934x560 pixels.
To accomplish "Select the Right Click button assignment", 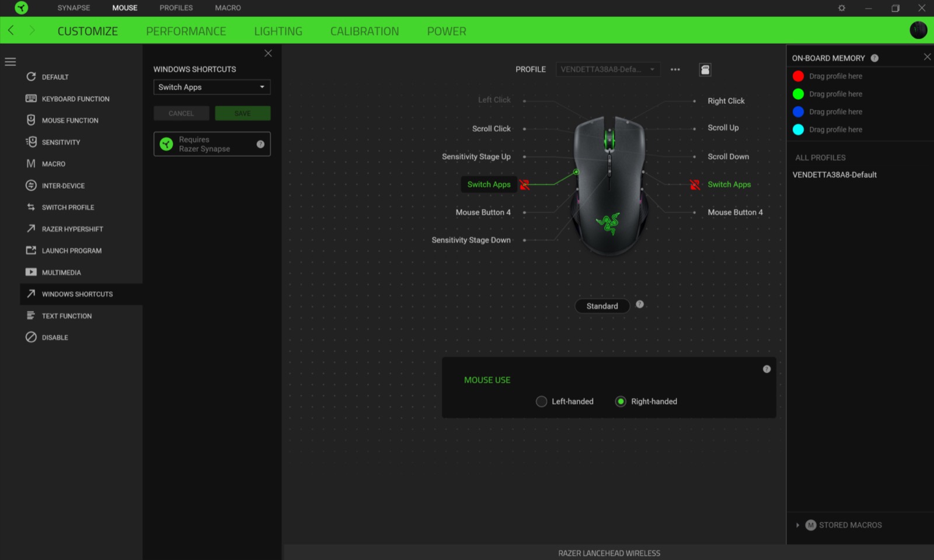I will tap(726, 101).
